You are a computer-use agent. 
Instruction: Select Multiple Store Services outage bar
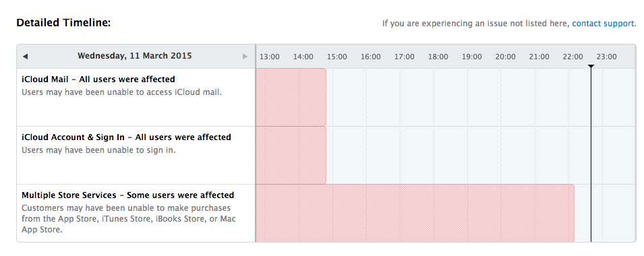415,214
